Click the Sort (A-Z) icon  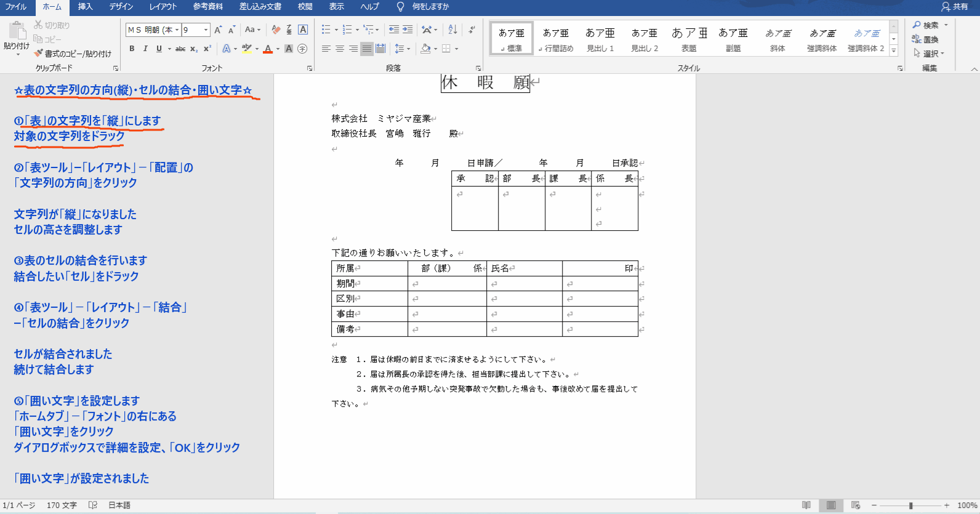tap(452, 30)
